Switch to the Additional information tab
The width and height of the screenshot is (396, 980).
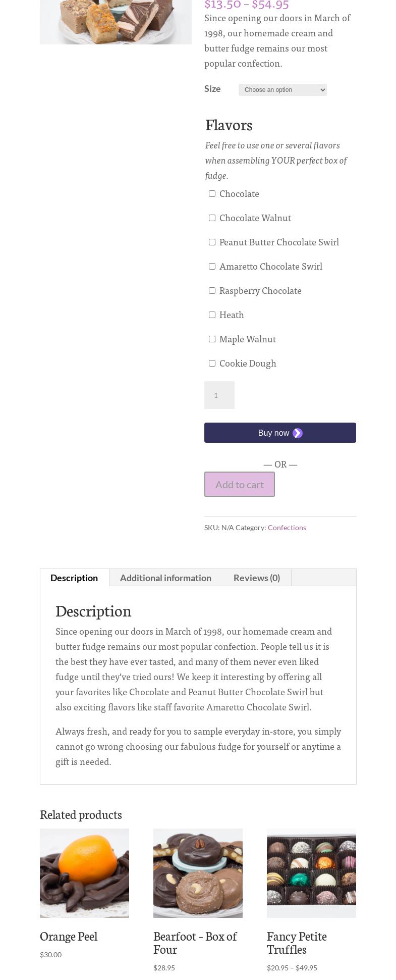click(x=165, y=578)
